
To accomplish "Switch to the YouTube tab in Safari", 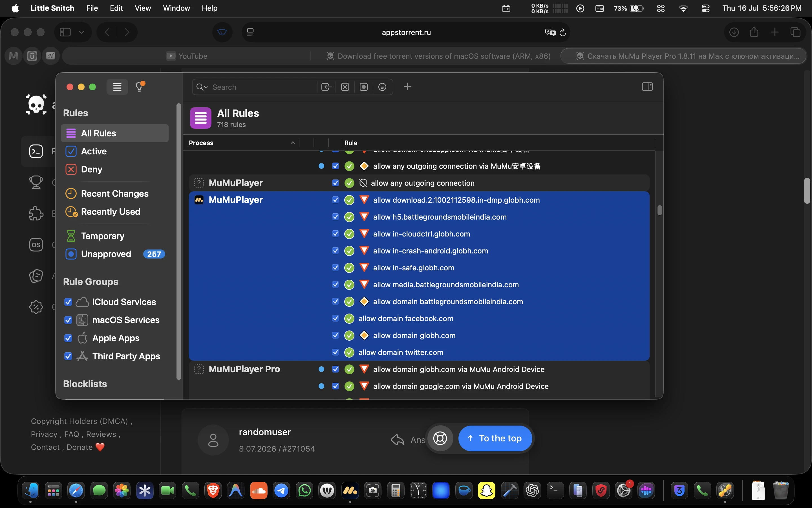I will tap(187, 56).
